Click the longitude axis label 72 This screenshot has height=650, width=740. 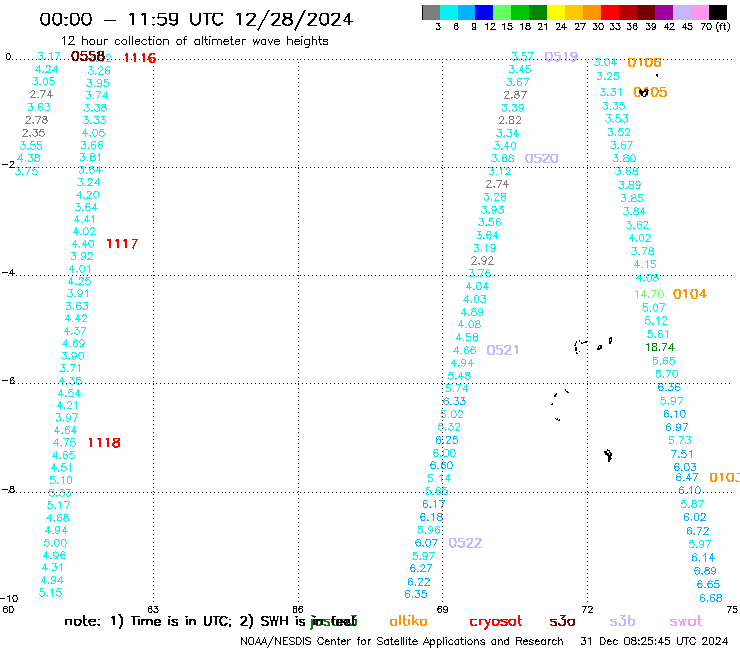pyautogui.click(x=587, y=609)
